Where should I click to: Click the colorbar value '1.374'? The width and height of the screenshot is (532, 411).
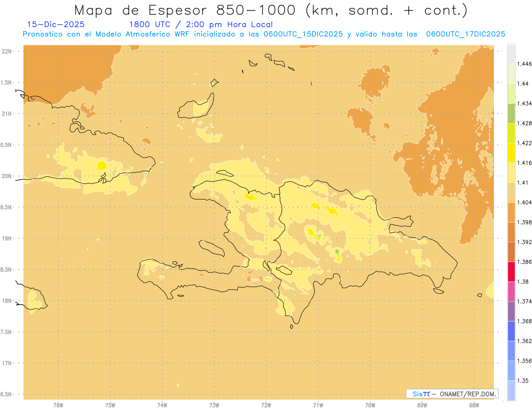click(524, 301)
